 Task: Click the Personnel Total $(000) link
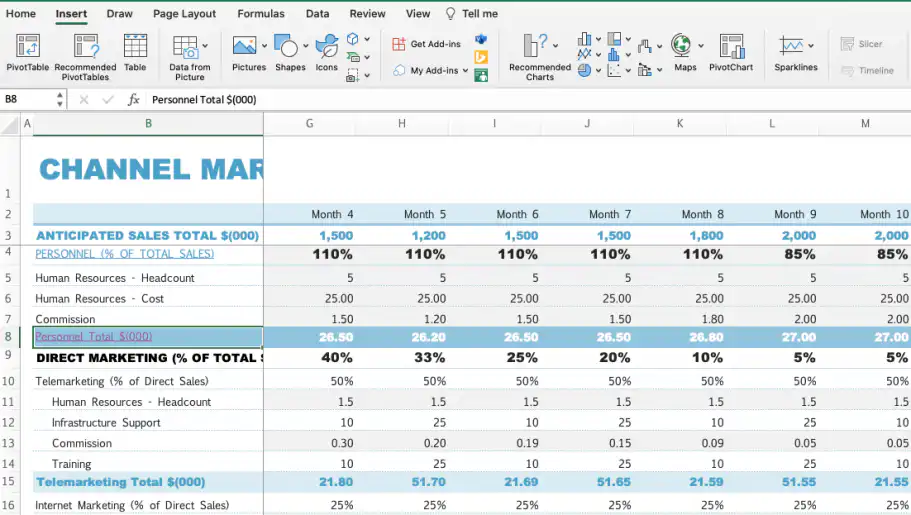click(x=94, y=337)
